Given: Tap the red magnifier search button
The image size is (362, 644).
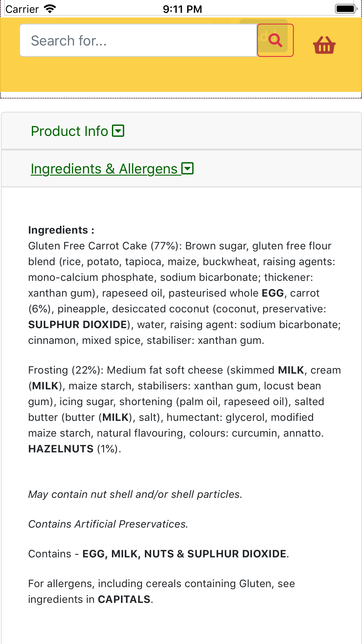Looking at the screenshot, I should 275,40.
